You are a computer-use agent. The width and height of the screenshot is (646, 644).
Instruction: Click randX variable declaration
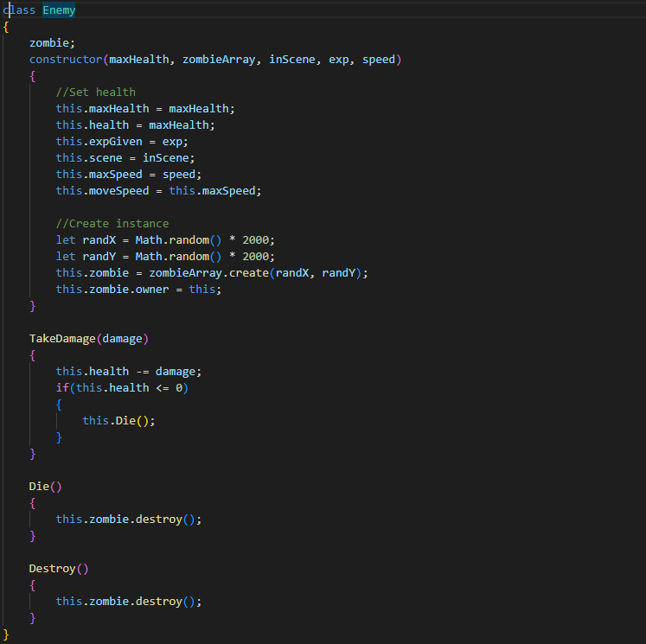[x=165, y=240]
